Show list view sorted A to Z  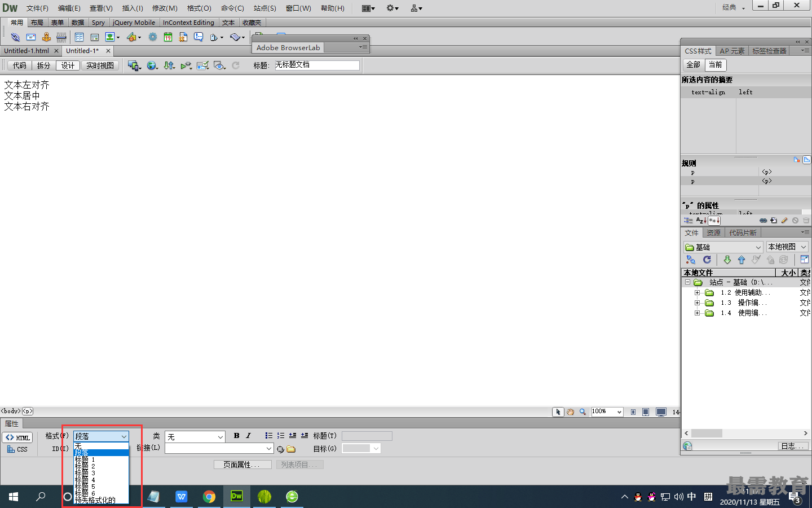pyautogui.click(x=701, y=221)
